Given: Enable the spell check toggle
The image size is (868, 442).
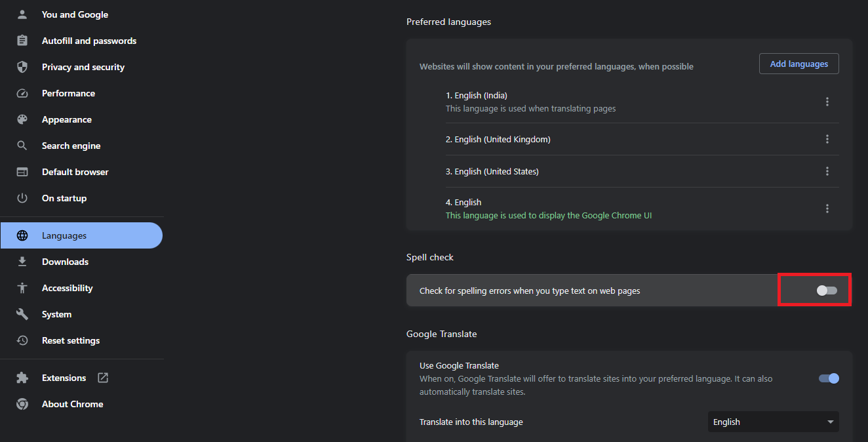Looking at the screenshot, I should click(x=827, y=291).
